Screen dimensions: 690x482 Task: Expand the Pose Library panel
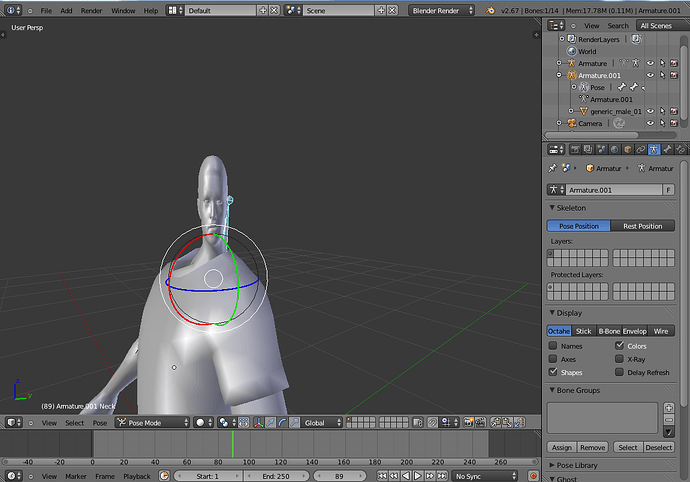(x=552, y=465)
